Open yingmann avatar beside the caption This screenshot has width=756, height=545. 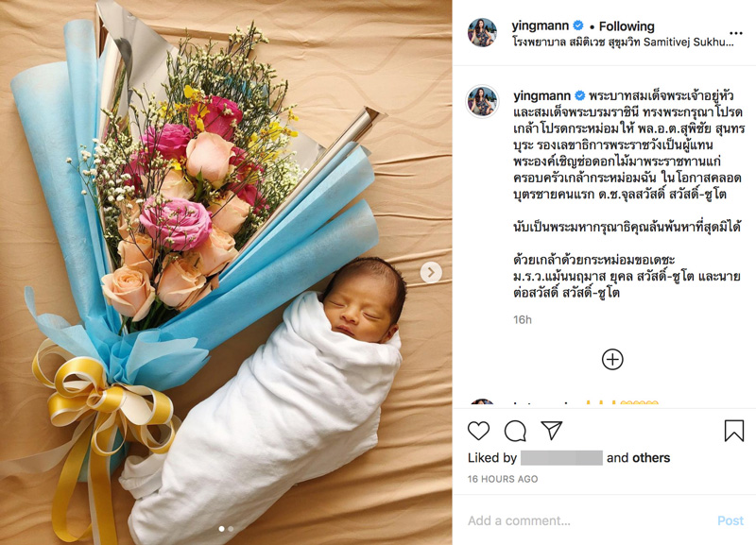[x=482, y=101]
